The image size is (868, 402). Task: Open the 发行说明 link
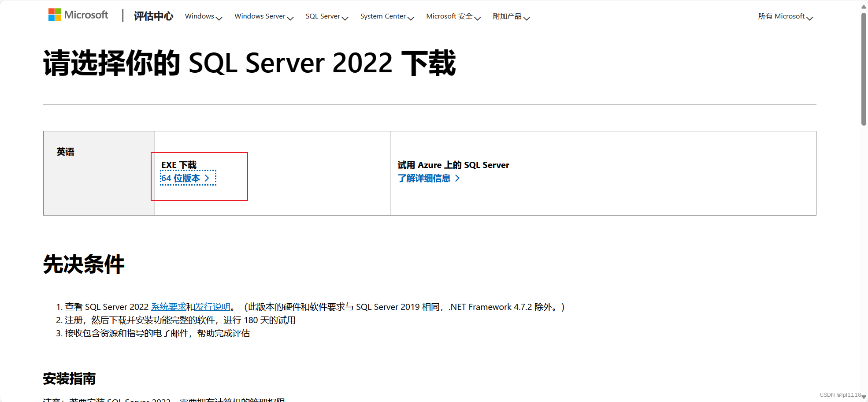213,307
